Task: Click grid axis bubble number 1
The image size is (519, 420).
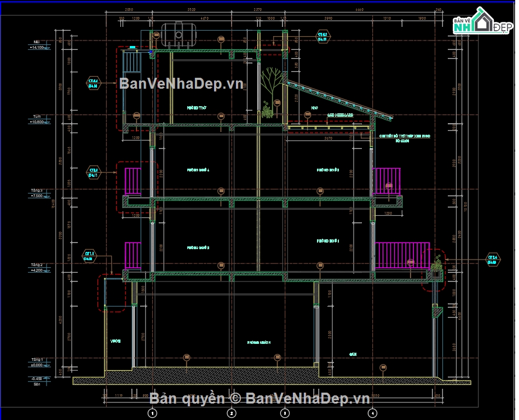Action: 153,412
